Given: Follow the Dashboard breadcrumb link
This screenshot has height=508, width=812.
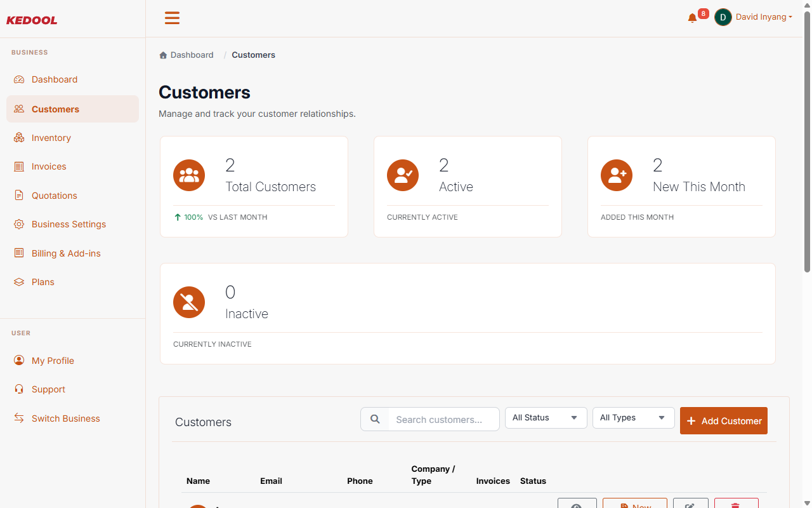Looking at the screenshot, I should point(192,55).
